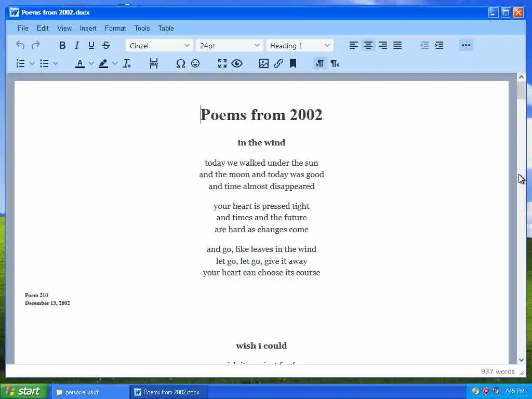Expand numbered list style options
The image size is (532, 399).
pyautogui.click(x=32, y=63)
